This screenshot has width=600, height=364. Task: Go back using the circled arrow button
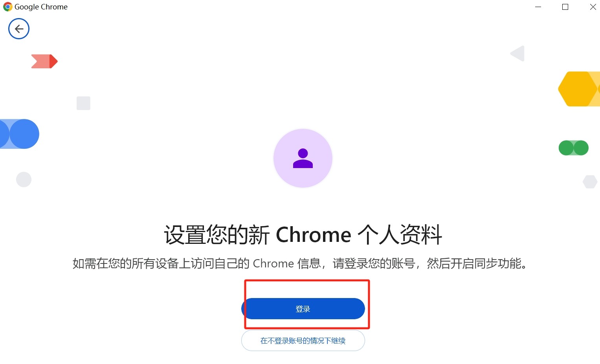19,29
